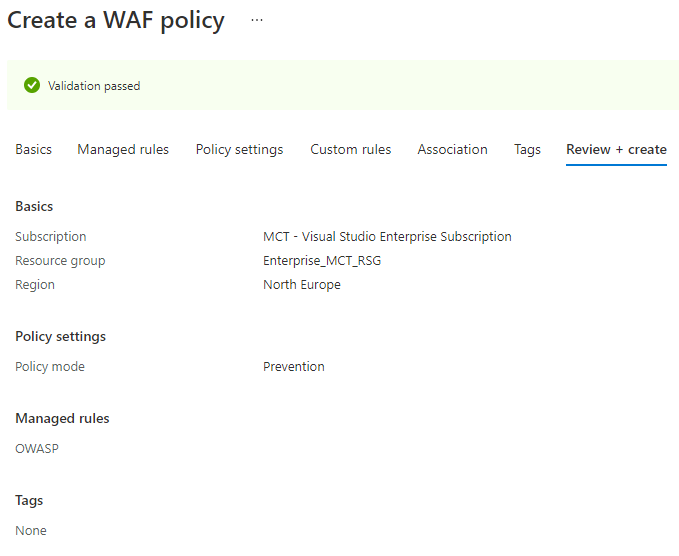Select the Custom rules tab
Viewport: 679px width, 556px height.
tap(350, 149)
